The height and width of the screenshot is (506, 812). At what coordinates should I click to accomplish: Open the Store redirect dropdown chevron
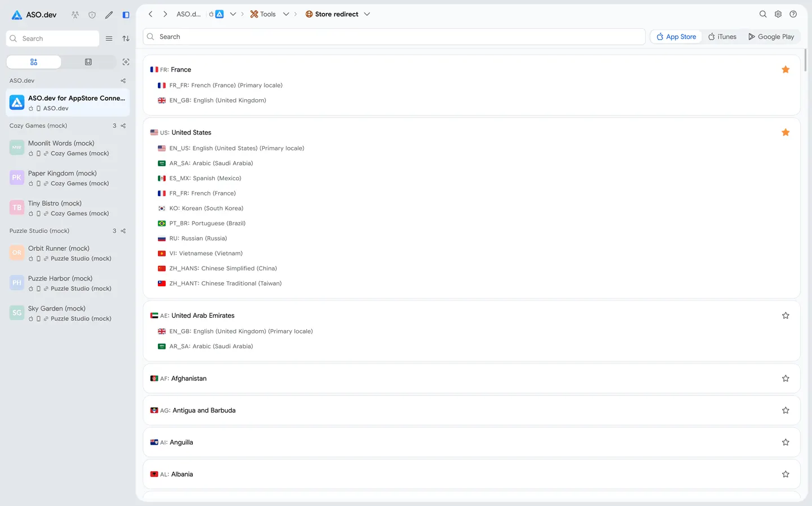click(367, 14)
